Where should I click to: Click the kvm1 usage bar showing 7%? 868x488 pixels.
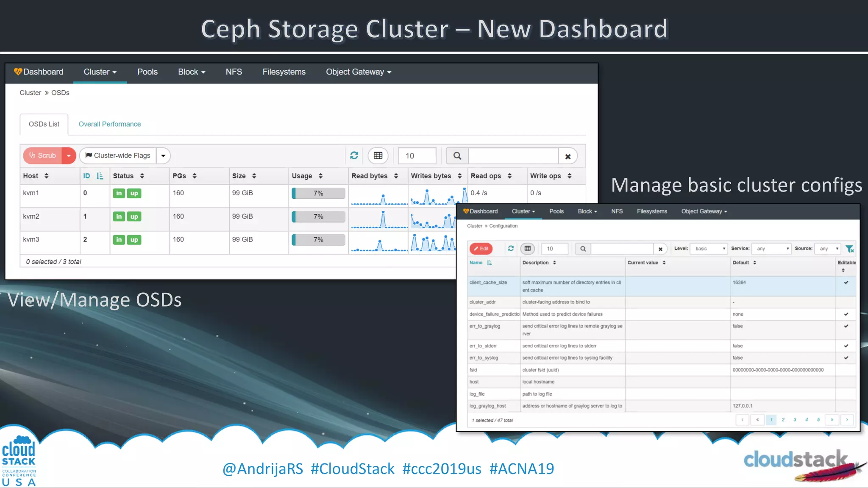(x=318, y=193)
